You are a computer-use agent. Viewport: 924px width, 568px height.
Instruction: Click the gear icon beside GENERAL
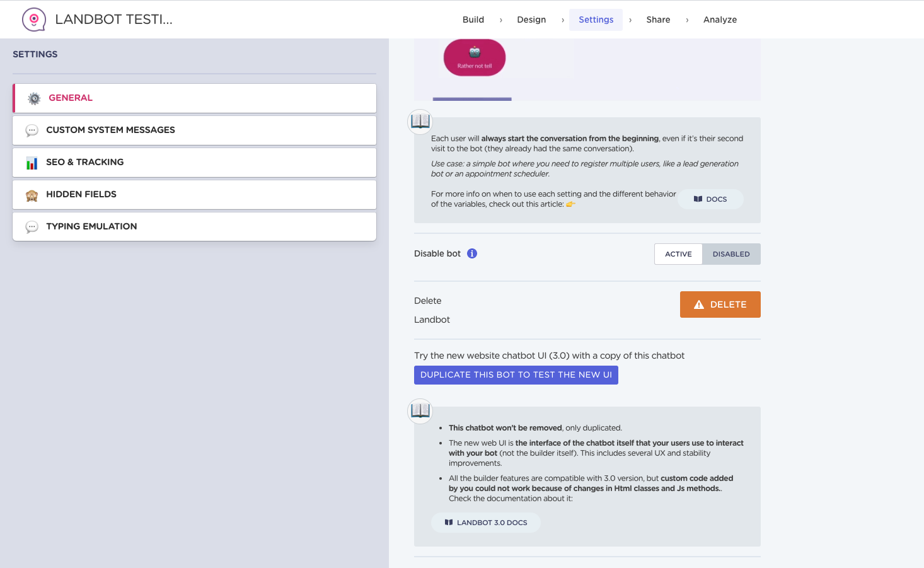[x=34, y=98]
